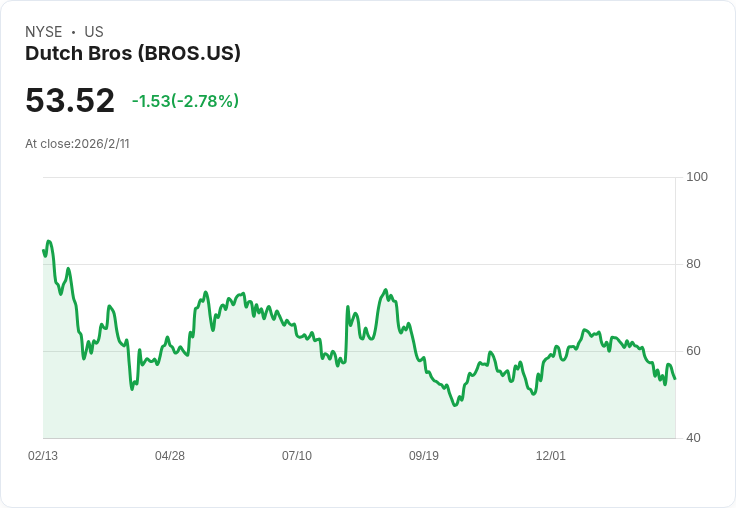Click the 02/13 date on the time axis
This screenshot has width=736, height=508.
coord(43,456)
